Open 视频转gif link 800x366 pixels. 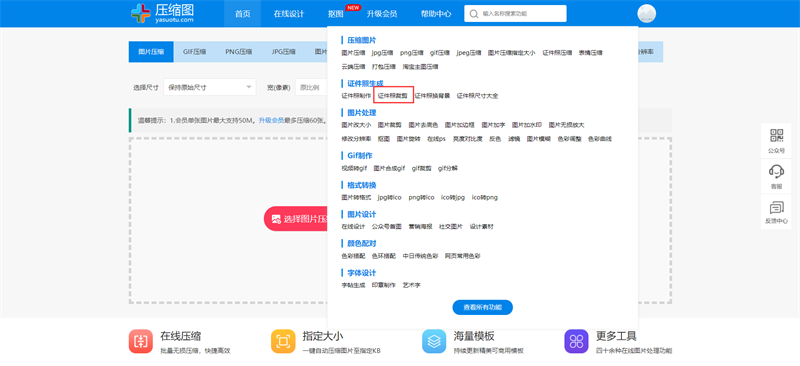pyautogui.click(x=354, y=168)
